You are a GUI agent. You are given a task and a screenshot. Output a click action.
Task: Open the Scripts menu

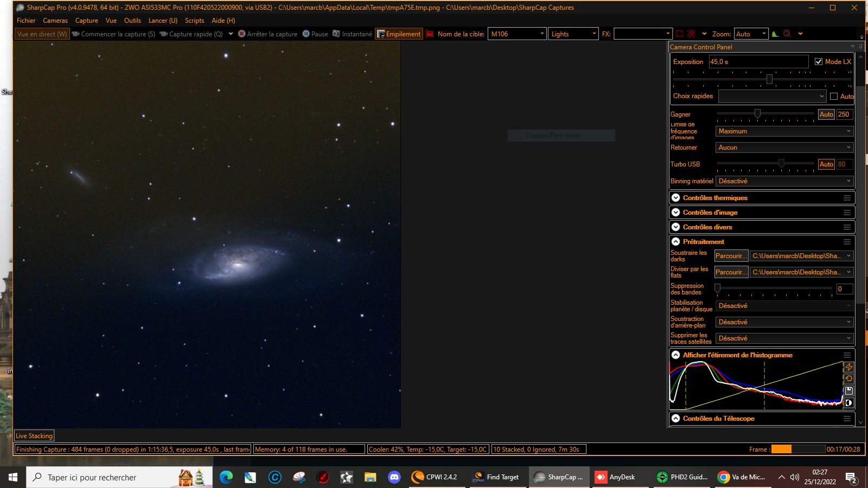194,21
